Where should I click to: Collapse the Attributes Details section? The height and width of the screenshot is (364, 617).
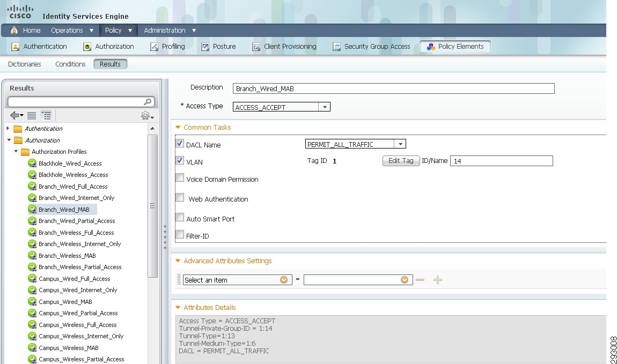coord(178,307)
